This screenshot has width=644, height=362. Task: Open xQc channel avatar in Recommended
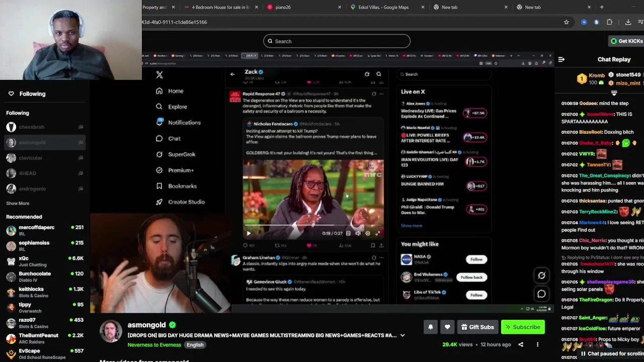tap(11, 261)
